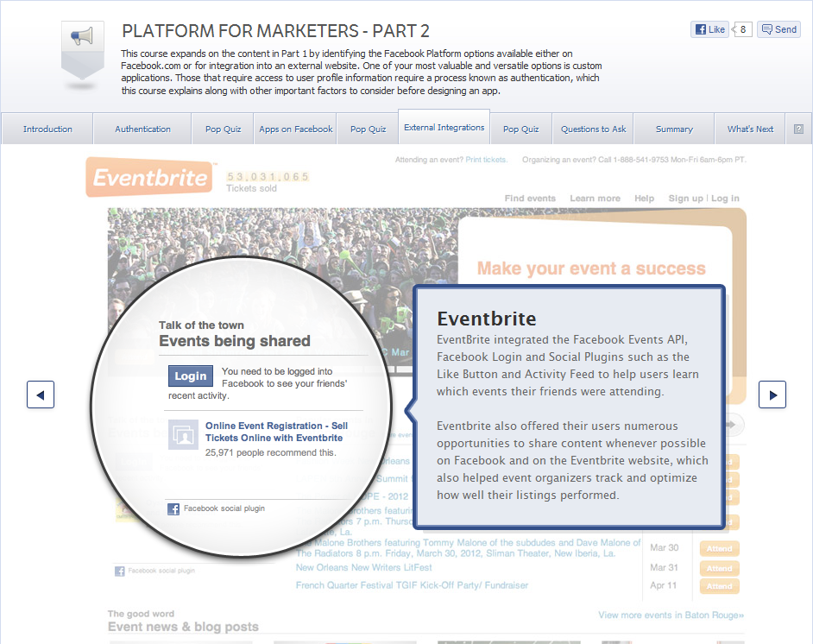Click the Help link in Eventbrite header
Viewport: 813px width, 644px height.
tap(644, 198)
